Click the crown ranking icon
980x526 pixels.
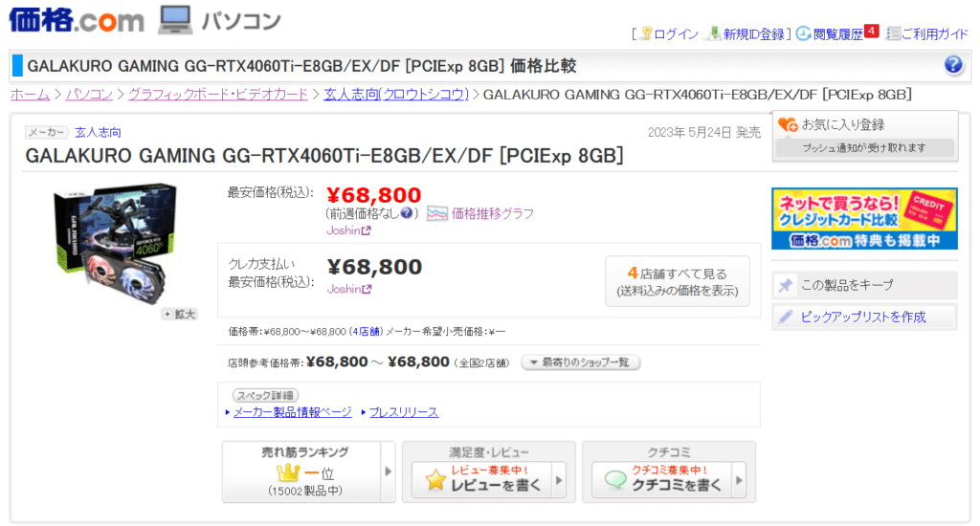(x=287, y=472)
